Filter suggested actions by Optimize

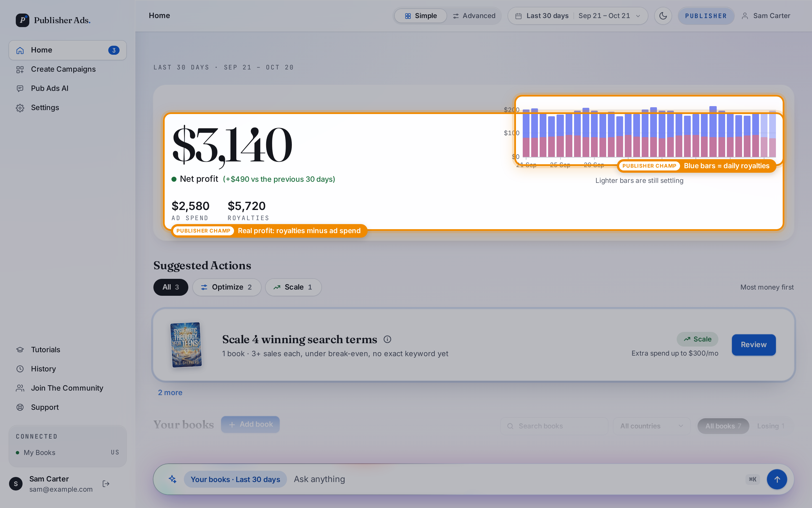click(x=227, y=287)
